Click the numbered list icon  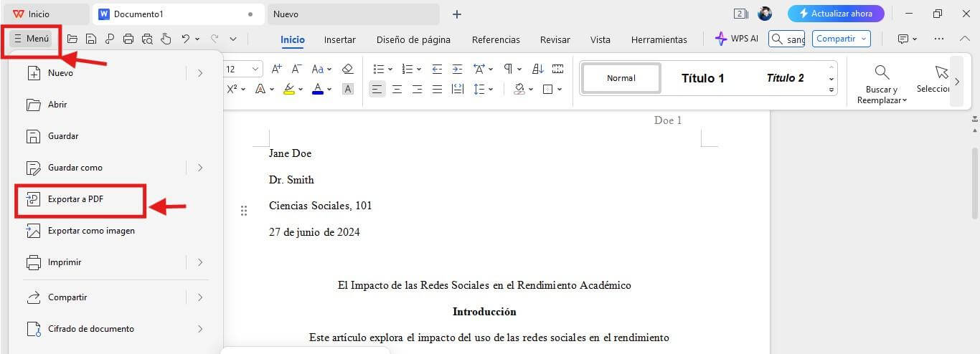coord(407,69)
